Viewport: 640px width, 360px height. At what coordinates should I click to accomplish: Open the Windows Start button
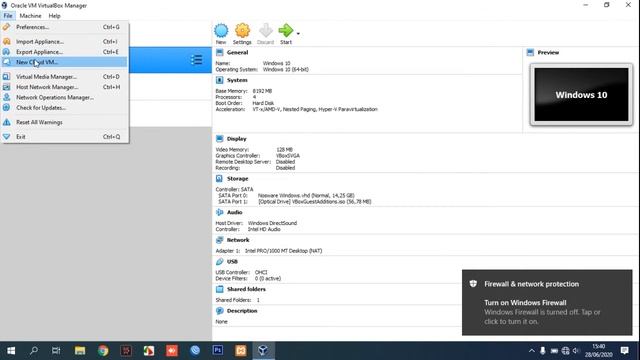coord(11,351)
